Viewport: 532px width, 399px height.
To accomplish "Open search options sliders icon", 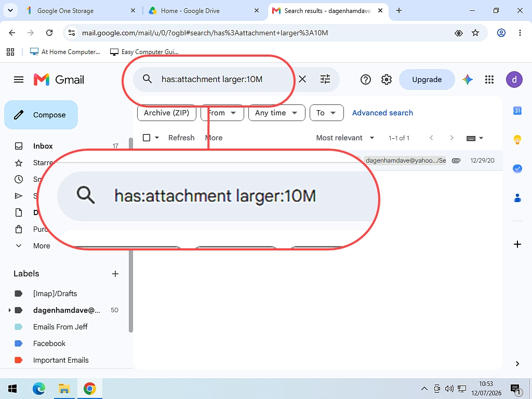I will coord(325,79).
